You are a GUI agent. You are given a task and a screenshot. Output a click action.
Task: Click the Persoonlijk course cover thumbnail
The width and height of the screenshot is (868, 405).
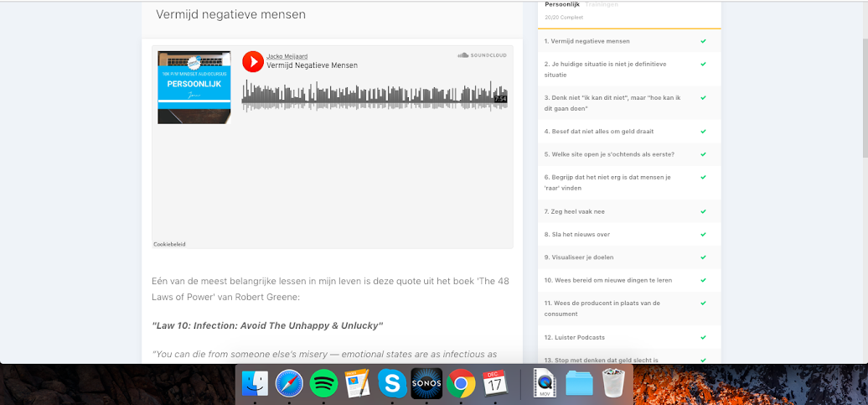pyautogui.click(x=194, y=87)
